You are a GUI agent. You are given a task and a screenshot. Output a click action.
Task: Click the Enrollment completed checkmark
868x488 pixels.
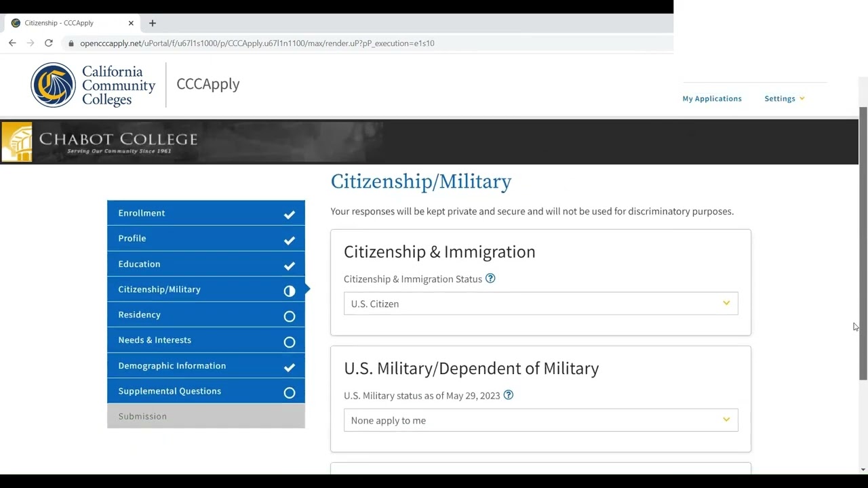pyautogui.click(x=290, y=214)
